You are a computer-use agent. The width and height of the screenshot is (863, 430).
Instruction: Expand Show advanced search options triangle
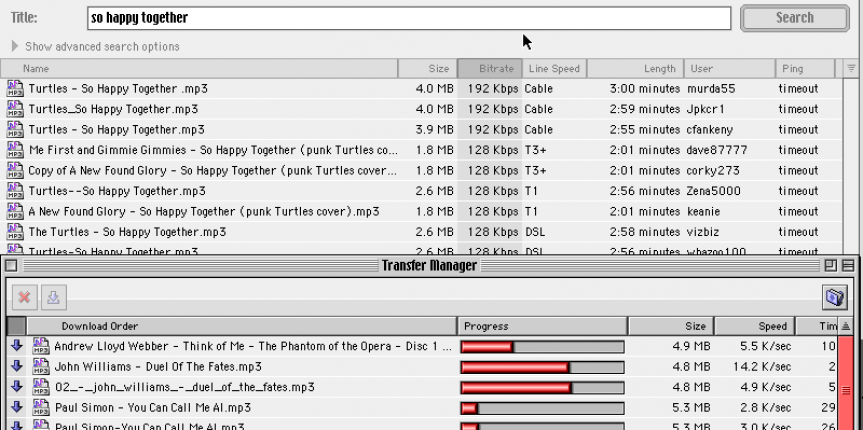click(15, 46)
